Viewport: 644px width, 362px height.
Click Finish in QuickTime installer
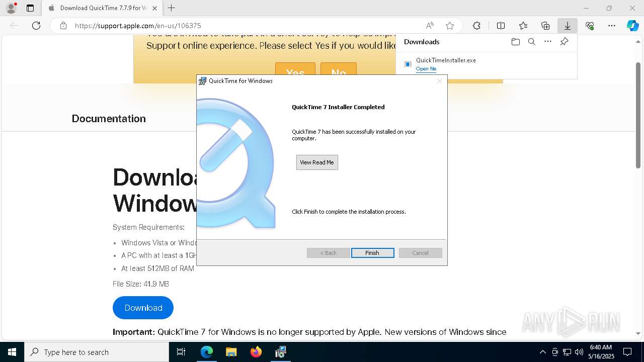click(372, 253)
